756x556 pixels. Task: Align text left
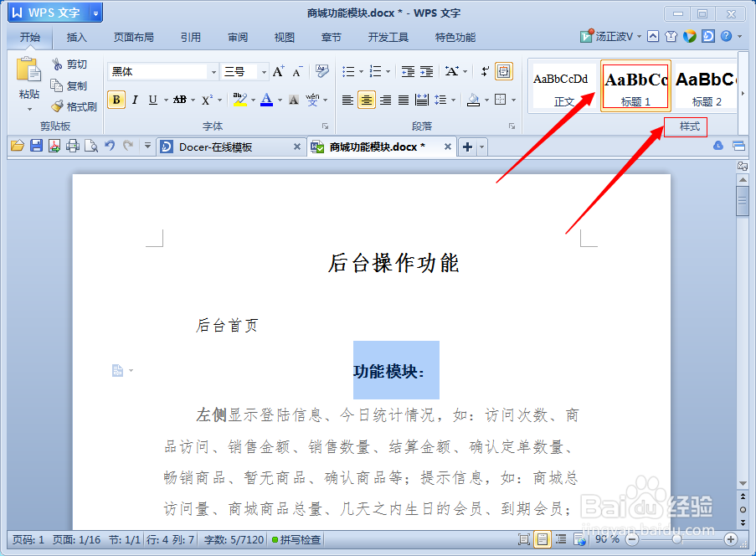point(347,100)
